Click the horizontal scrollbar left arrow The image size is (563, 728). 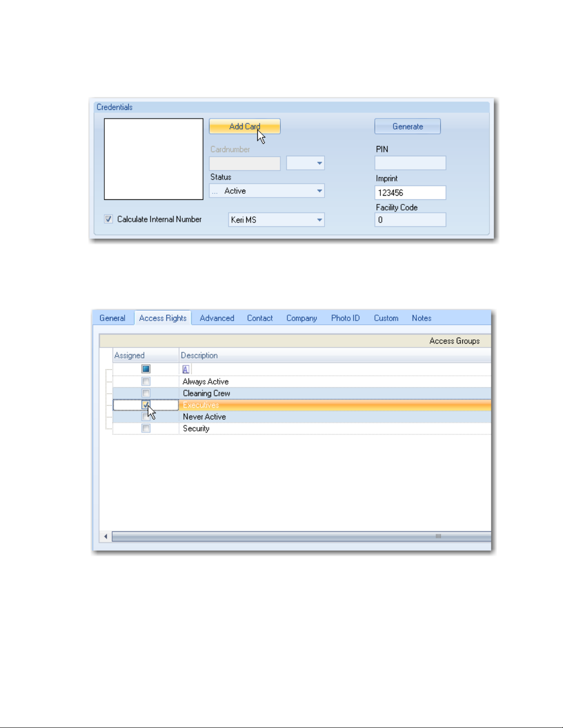point(106,536)
